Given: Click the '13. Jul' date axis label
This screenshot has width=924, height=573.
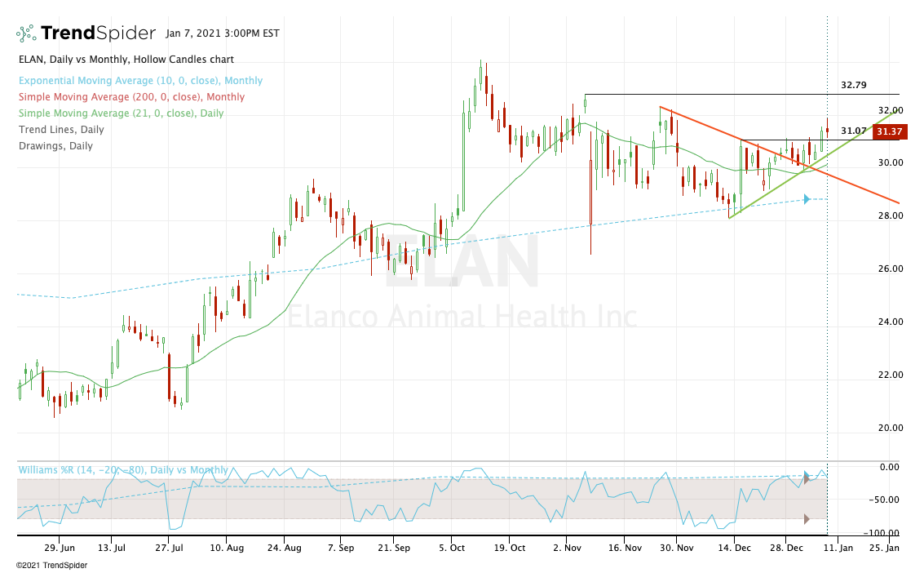Looking at the screenshot, I should click(x=112, y=548).
